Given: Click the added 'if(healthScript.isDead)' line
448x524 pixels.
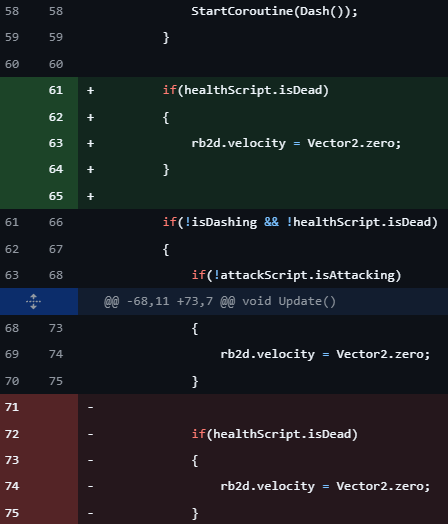Looking at the screenshot, I should point(246,90).
